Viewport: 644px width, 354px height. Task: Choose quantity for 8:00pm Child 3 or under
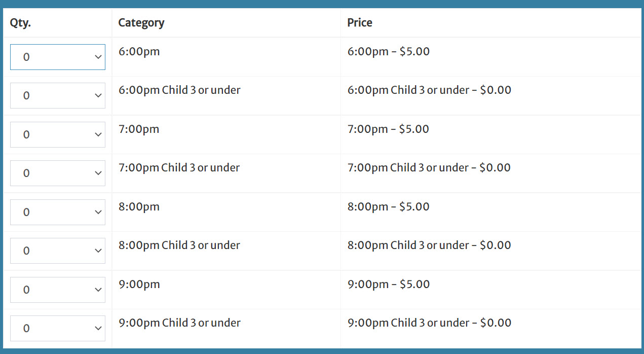point(58,251)
